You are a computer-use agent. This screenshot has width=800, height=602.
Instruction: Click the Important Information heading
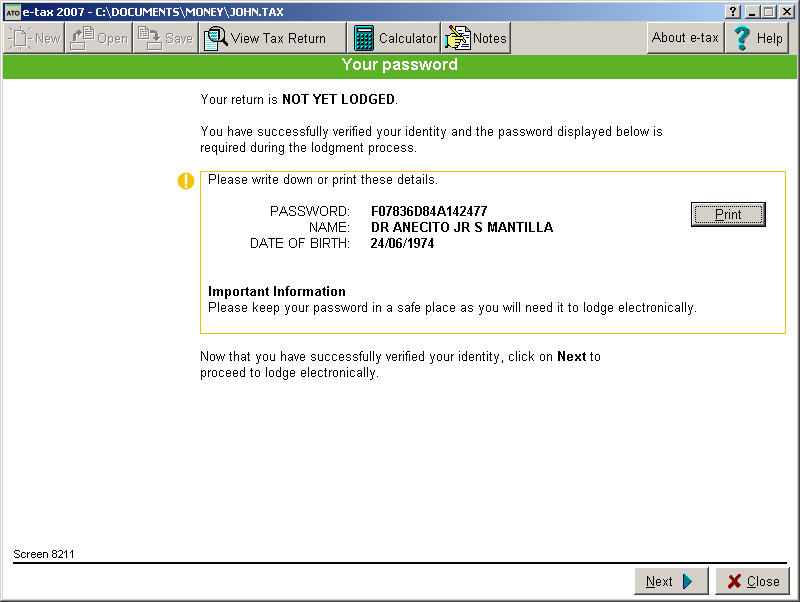pos(277,291)
